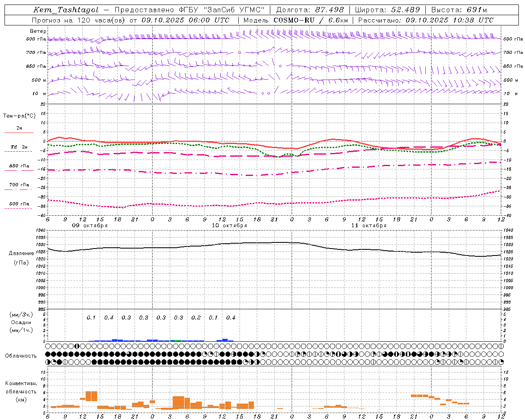The image size is (525, 420).
Task: Click the Модель COSMO-RU / 6.6км label
Action: point(296,20)
